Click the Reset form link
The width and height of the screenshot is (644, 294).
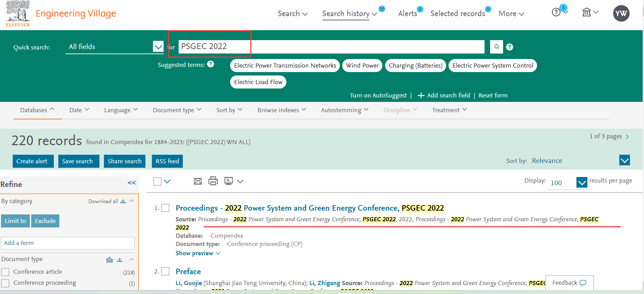coord(493,95)
